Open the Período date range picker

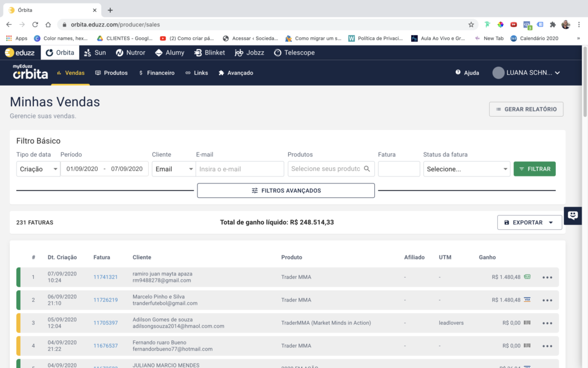[x=105, y=169]
